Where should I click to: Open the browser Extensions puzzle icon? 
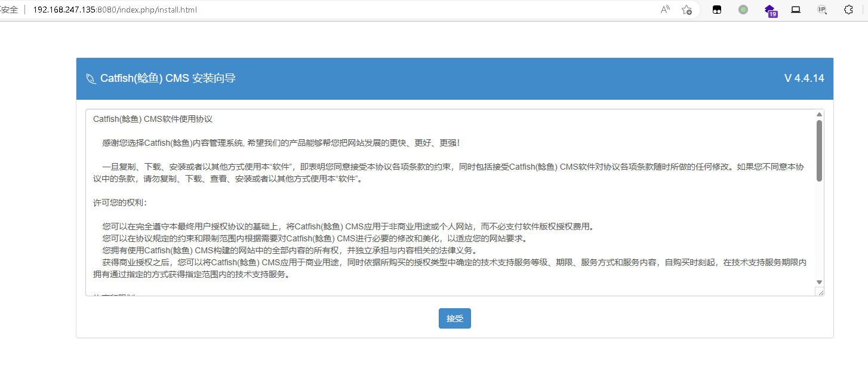(848, 10)
